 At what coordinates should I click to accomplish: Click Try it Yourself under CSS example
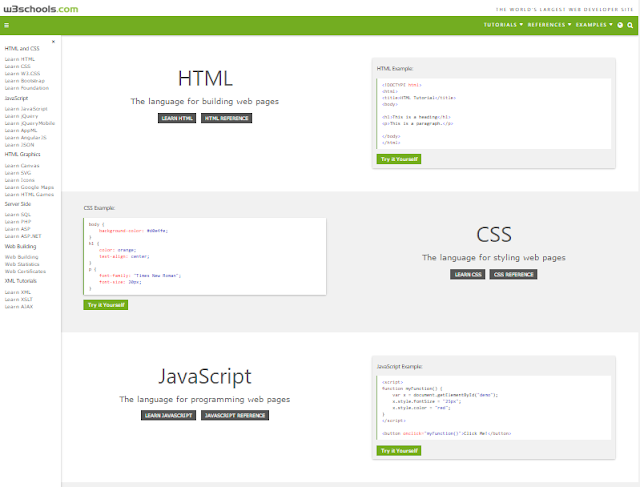(x=105, y=304)
